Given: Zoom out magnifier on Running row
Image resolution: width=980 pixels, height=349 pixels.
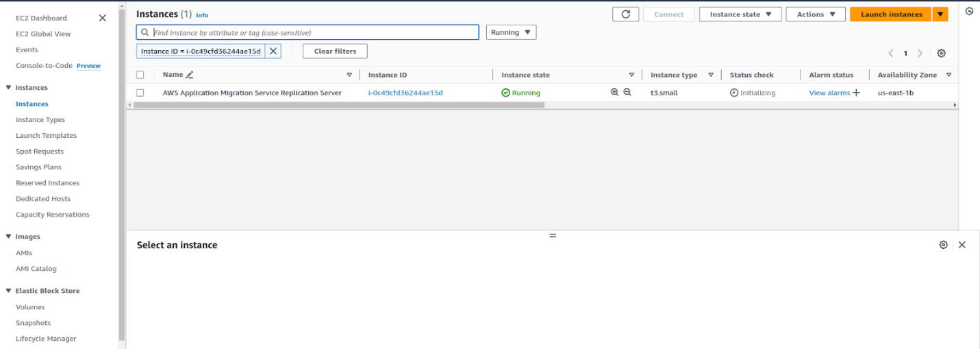Looking at the screenshot, I should tap(627, 93).
